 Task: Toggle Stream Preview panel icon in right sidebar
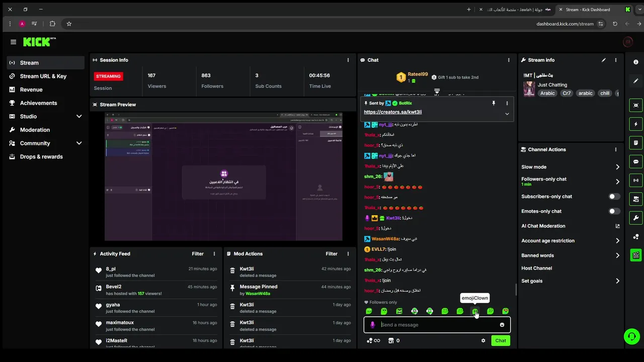click(x=636, y=105)
